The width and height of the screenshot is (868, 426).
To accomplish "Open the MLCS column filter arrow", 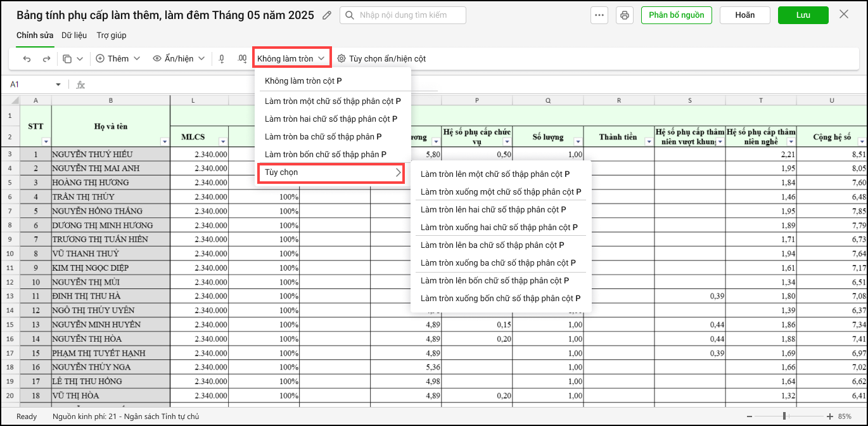I will (222, 141).
